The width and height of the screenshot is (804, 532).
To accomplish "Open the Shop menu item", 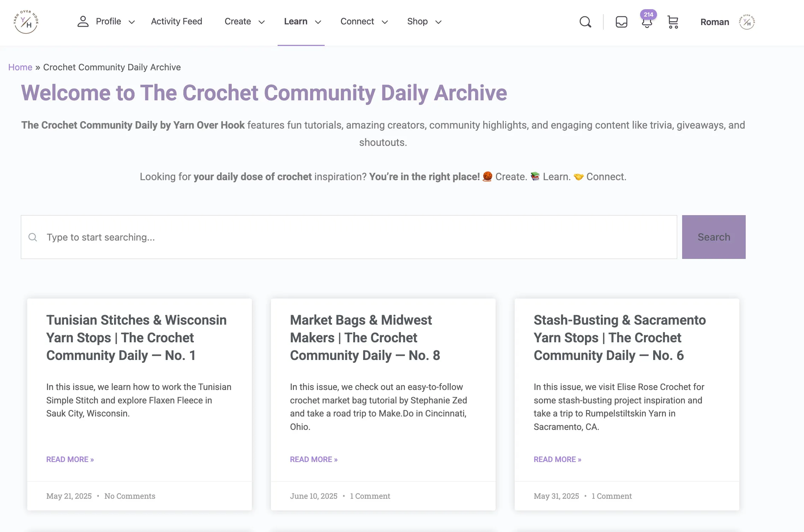I will coord(418,22).
